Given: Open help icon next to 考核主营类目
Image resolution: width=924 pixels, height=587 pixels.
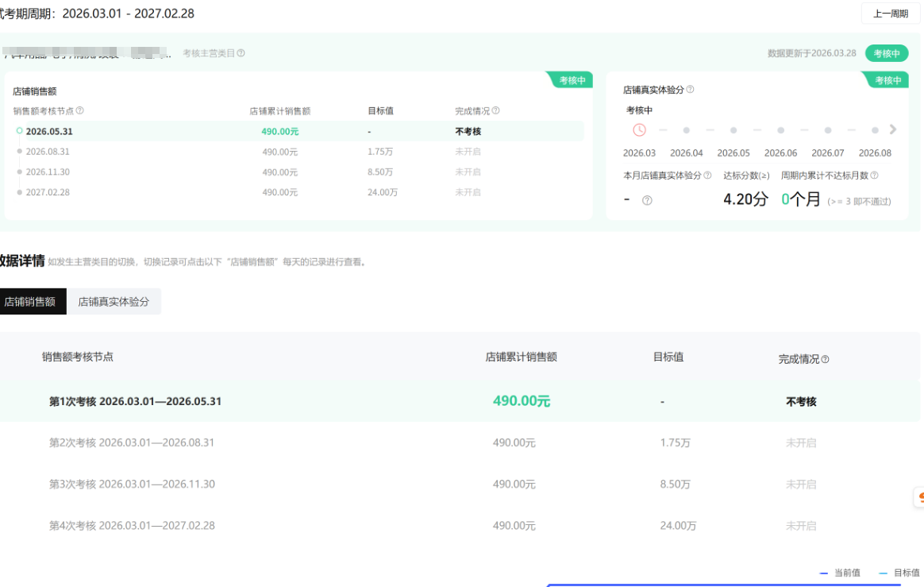Looking at the screenshot, I should click(241, 53).
